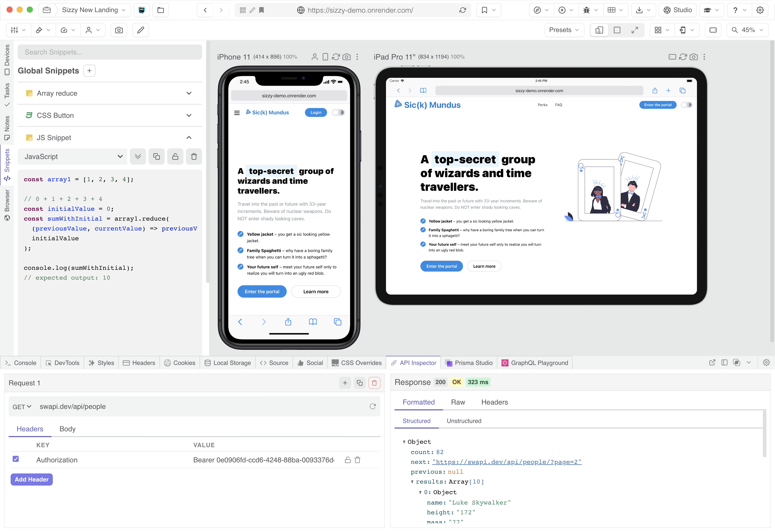Open the GET method dropdown
Image resolution: width=775 pixels, height=532 pixels.
(x=22, y=407)
